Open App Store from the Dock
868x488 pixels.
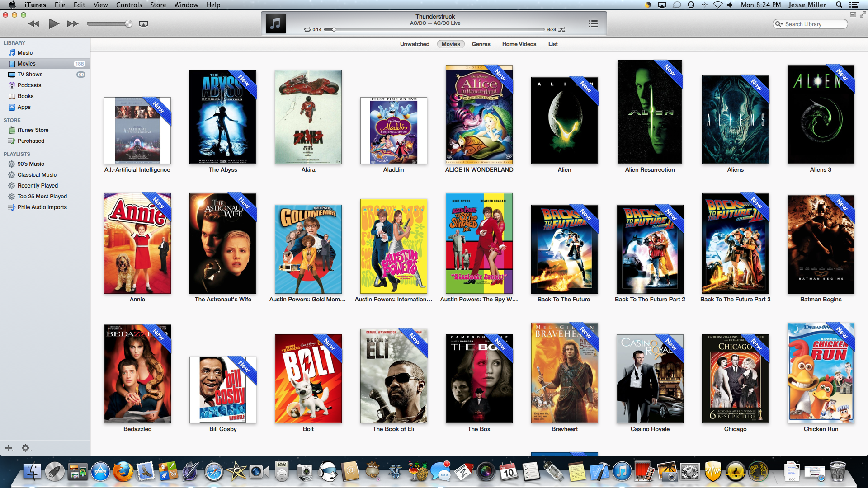100,472
